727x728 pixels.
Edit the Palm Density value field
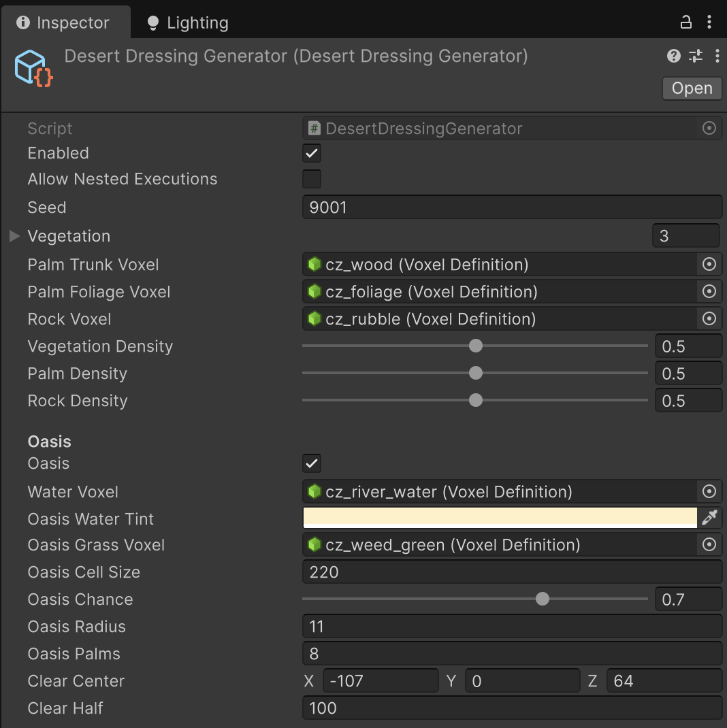click(x=688, y=374)
